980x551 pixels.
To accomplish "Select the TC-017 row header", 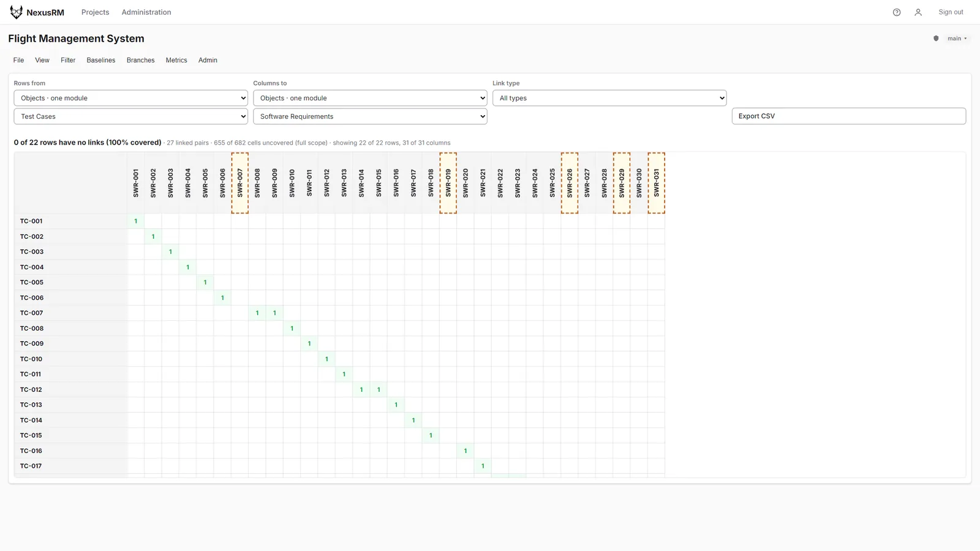I will [71, 466].
